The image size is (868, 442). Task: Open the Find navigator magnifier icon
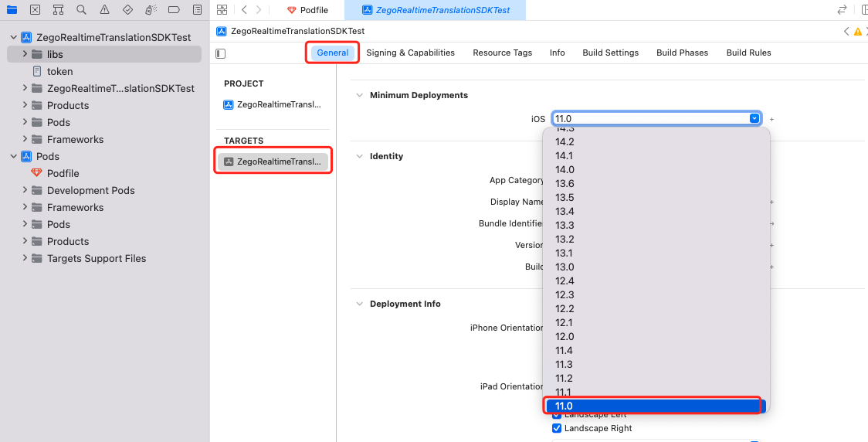[81, 9]
